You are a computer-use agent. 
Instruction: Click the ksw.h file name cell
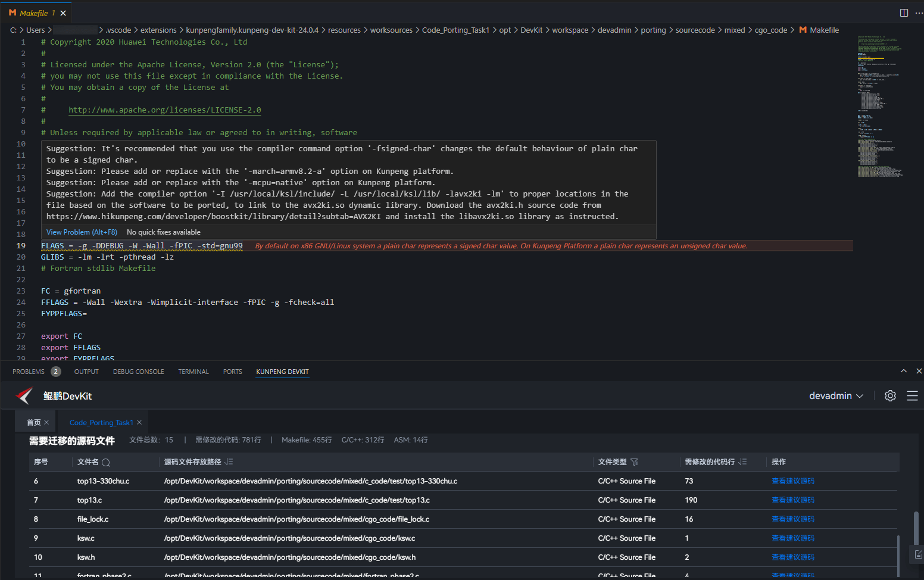(86, 557)
